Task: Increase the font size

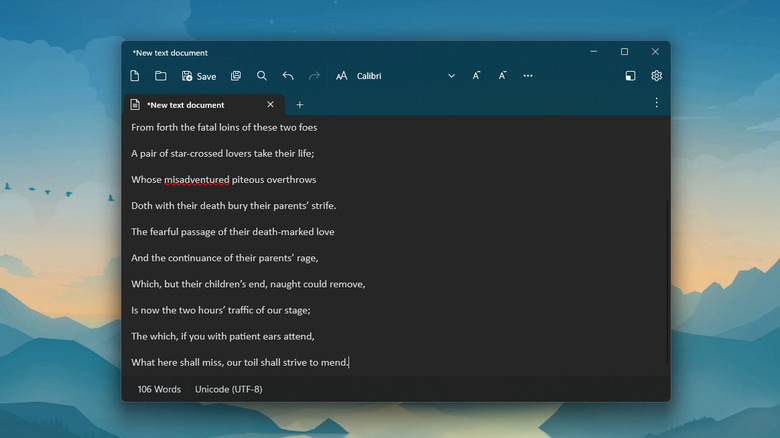Action: [477, 76]
